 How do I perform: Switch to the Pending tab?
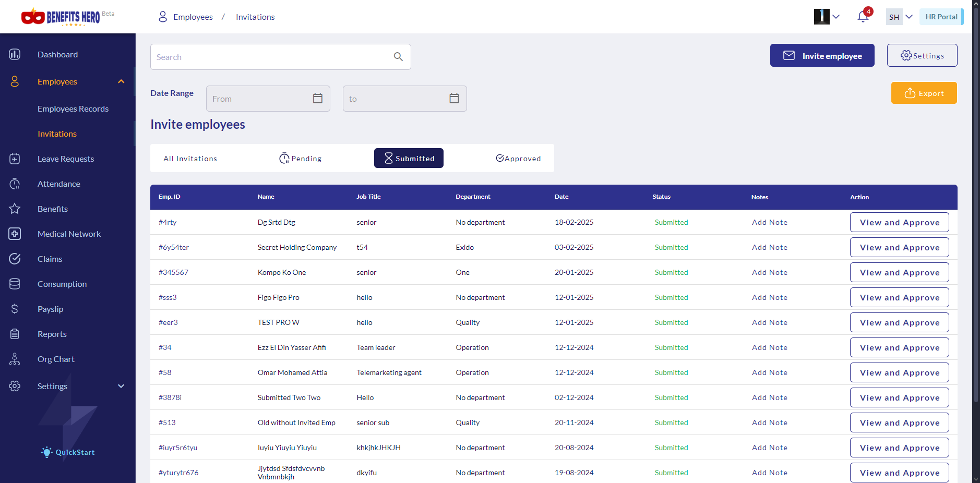coord(301,159)
